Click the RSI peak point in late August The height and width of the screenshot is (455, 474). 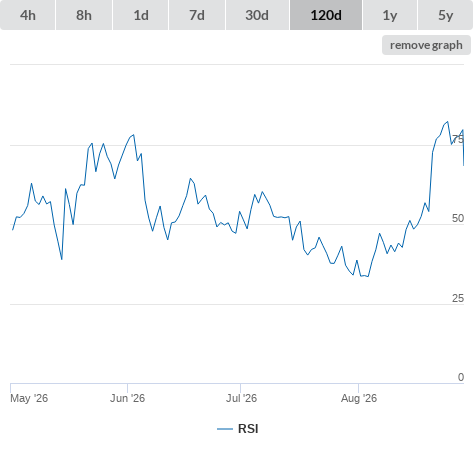[447, 122]
